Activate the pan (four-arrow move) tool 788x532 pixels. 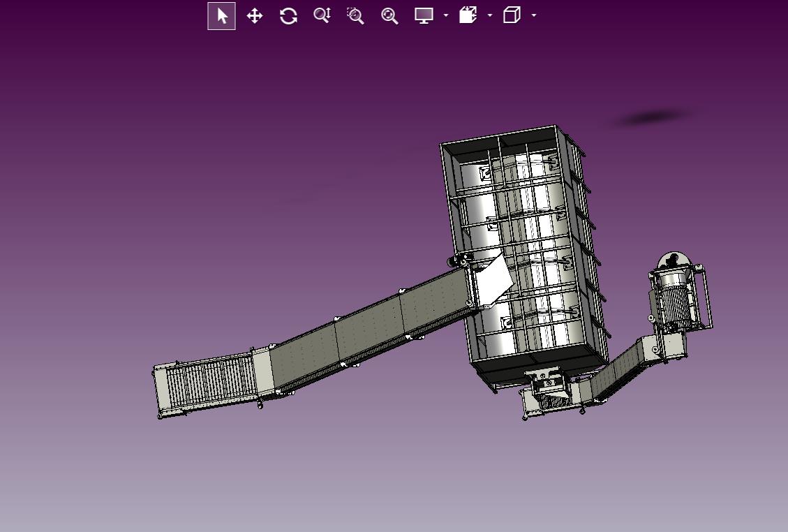pyautogui.click(x=255, y=16)
